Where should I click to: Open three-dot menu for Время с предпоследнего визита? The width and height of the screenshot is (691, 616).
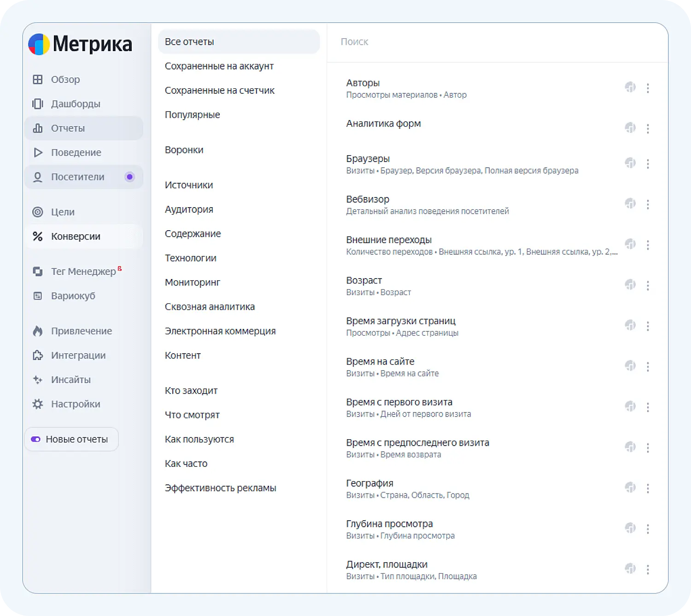[x=648, y=447]
